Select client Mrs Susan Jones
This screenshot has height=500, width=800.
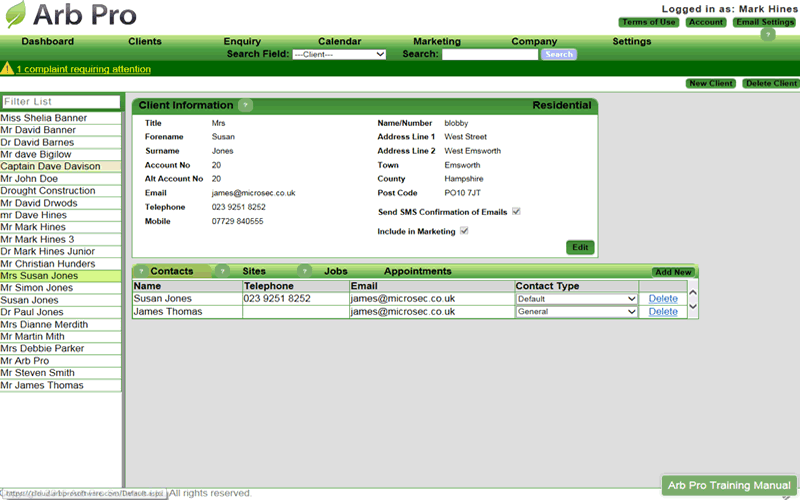pyautogui.click(x=60, y=276)
